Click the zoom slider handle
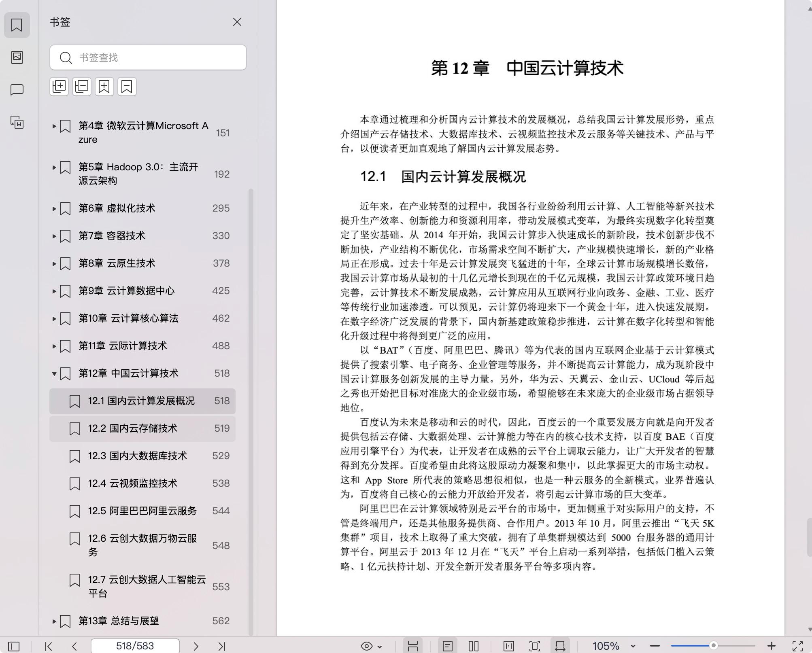Image resolution: width=812 pixels, height=653 pixels. (x=713, y=646)
